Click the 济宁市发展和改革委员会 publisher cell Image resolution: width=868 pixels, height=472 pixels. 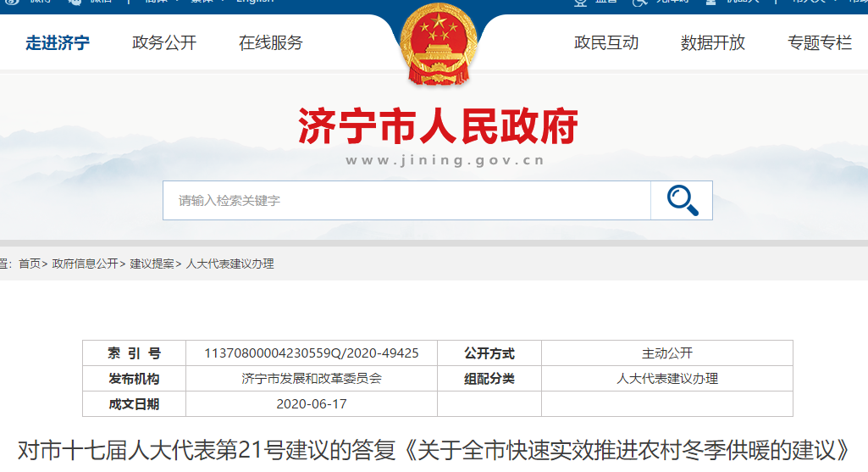click(x=312, y=379)
